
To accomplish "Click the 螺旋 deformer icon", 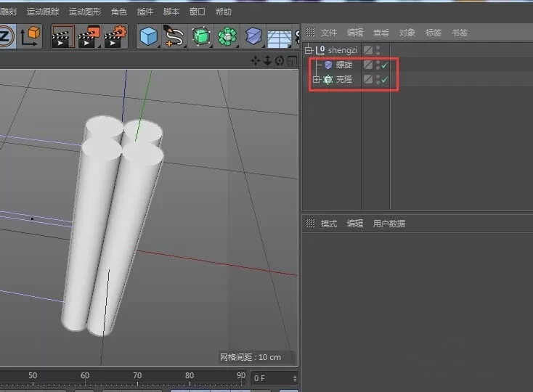I will [328, 65].
